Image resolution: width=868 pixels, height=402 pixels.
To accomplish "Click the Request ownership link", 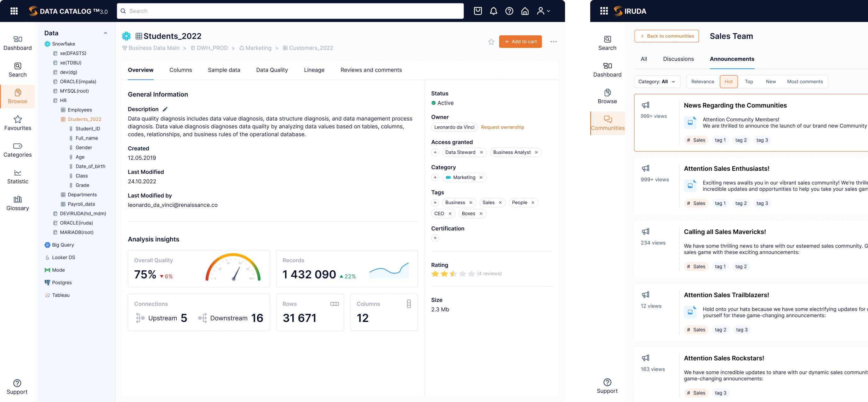I will pos(502,127).
